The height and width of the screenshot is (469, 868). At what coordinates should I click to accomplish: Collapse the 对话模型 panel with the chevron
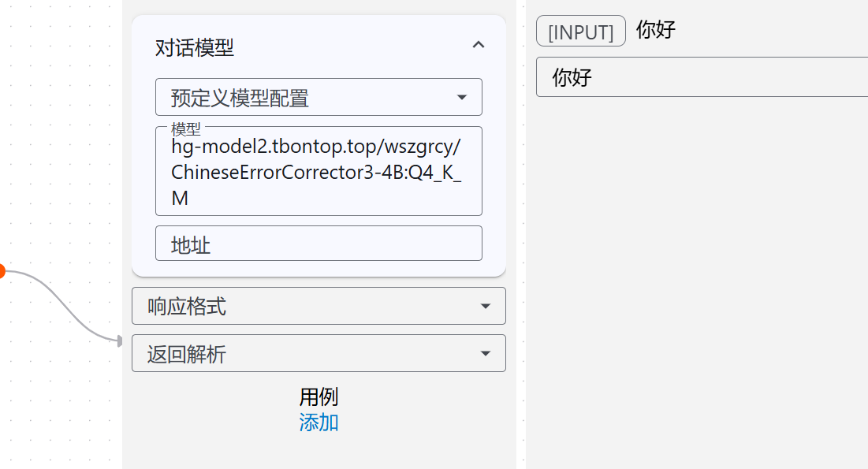[x=478, y=46]
